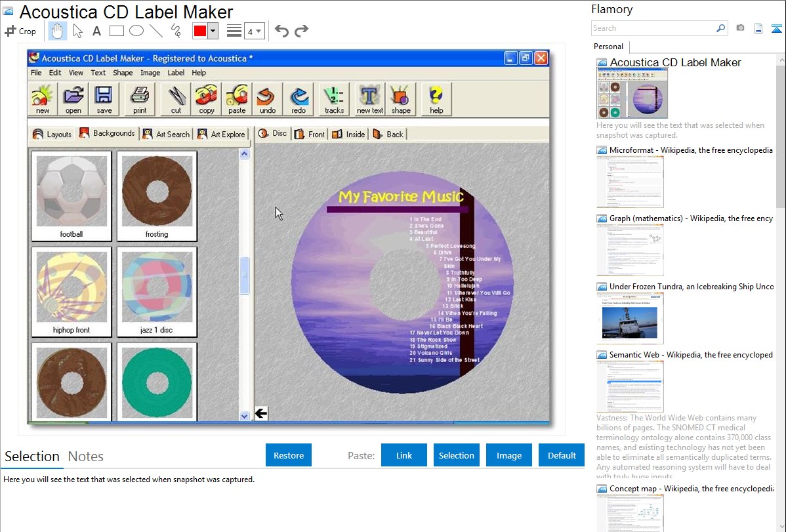This screenshot has width=786, height=532.
Task: Activate the hand pan tool
Action: pos(57,31)
